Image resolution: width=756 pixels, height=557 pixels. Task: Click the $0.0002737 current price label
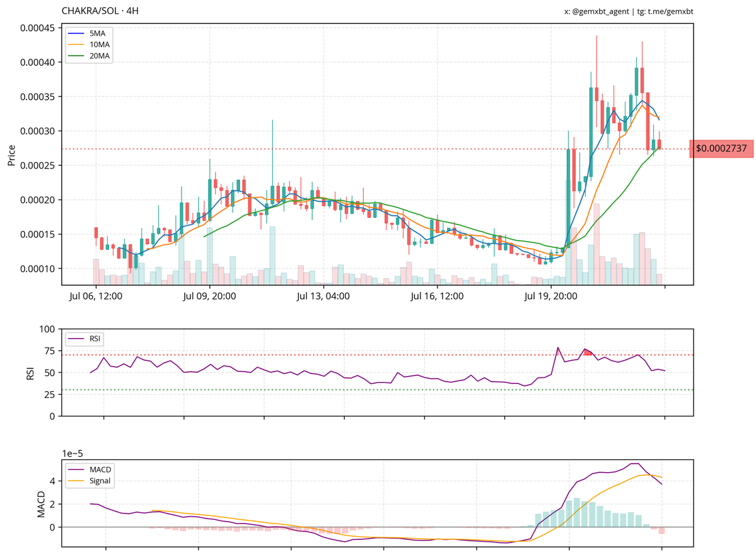[x=721, y=148]
